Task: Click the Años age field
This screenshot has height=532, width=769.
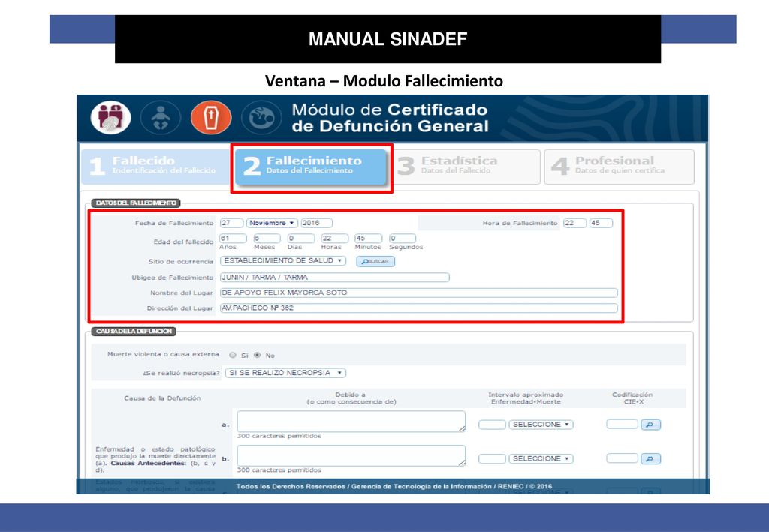Action: click(233, 238)
